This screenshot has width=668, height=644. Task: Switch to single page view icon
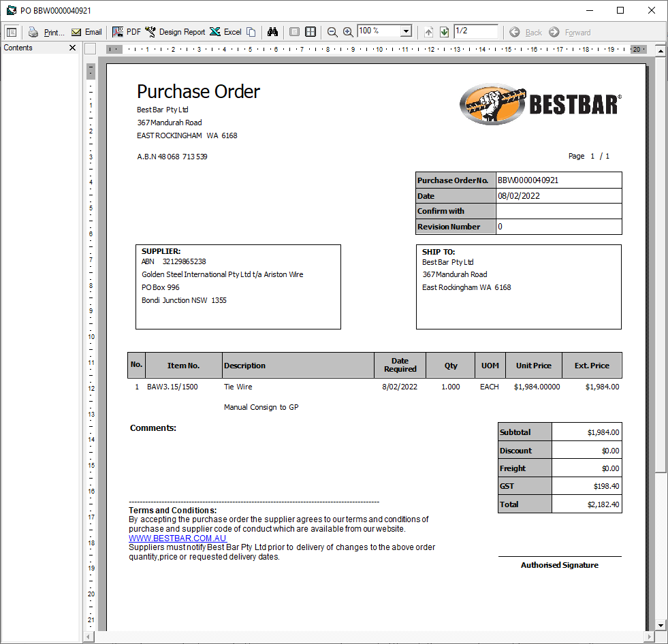click(294, 32)
